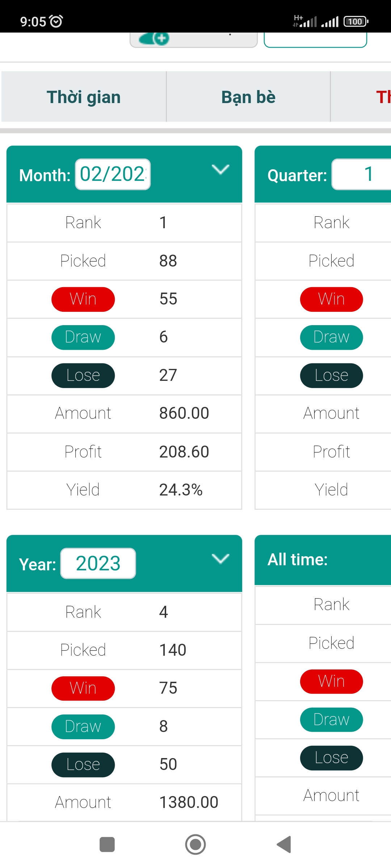The width and height of the screenshot is (391, 868).
Task: Tap the All time panel header
Action: point(323,560)
